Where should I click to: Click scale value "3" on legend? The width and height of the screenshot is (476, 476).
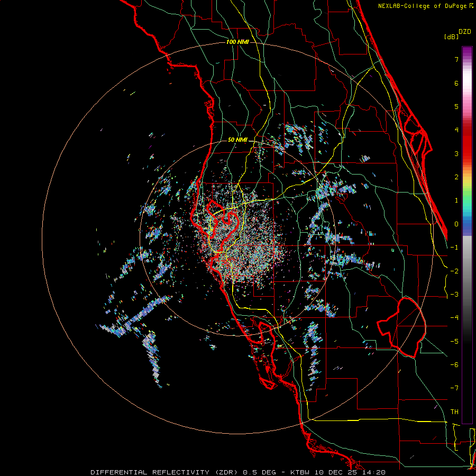pyautogui.click(x=456, y=153)
